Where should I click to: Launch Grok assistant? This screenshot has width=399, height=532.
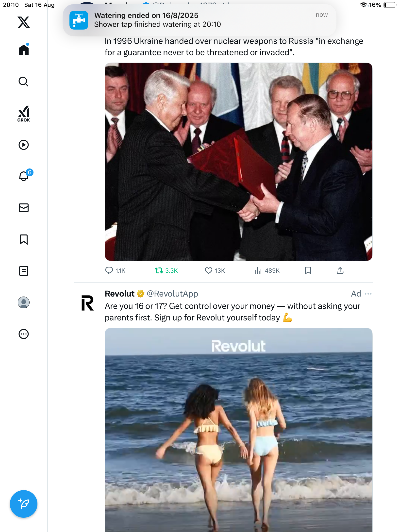tap(24, 114)
